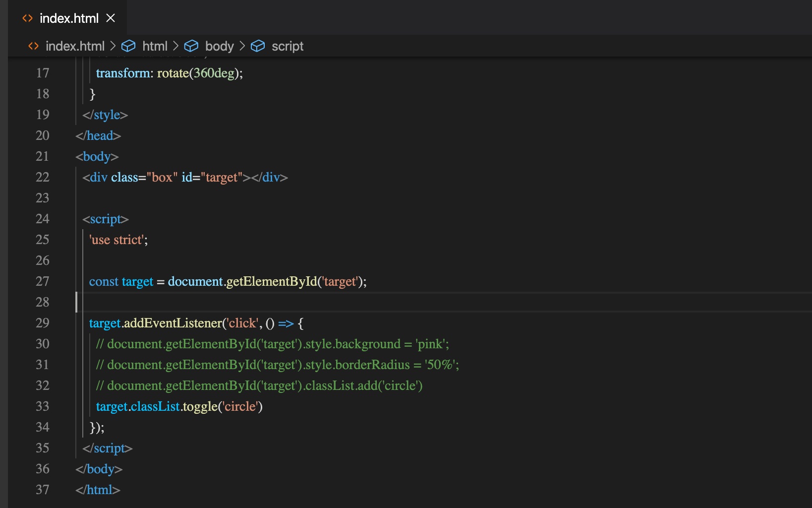Open the script breadcrumb segment

tap(288, 46)
